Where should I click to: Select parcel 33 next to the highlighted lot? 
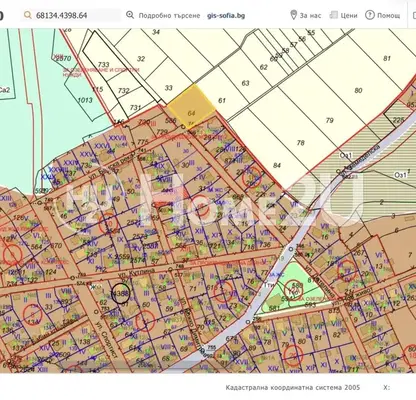pyautogui.click(x=169, y=88)
